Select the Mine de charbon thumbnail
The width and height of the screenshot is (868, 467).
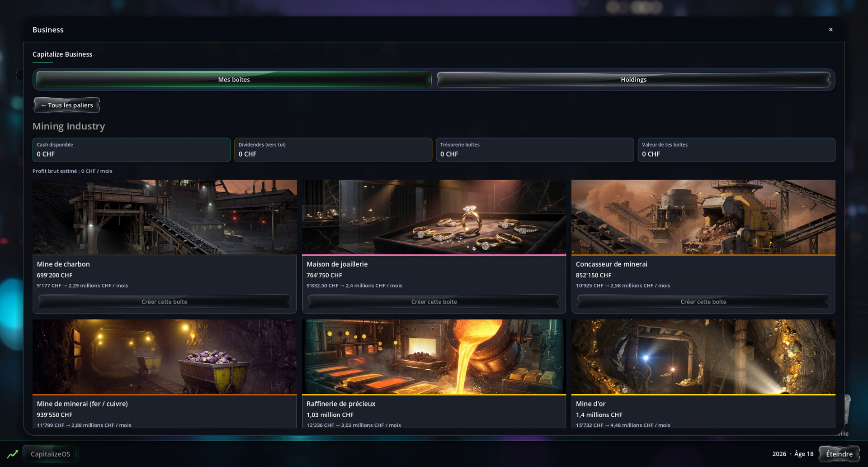[x=165, y=217]
